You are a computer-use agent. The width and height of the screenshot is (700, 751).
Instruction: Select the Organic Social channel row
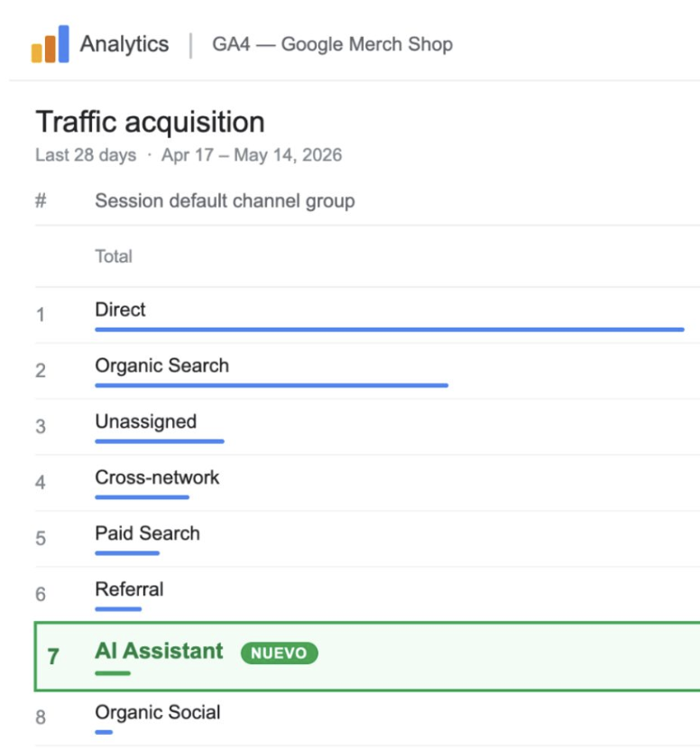tap(367, 719)
